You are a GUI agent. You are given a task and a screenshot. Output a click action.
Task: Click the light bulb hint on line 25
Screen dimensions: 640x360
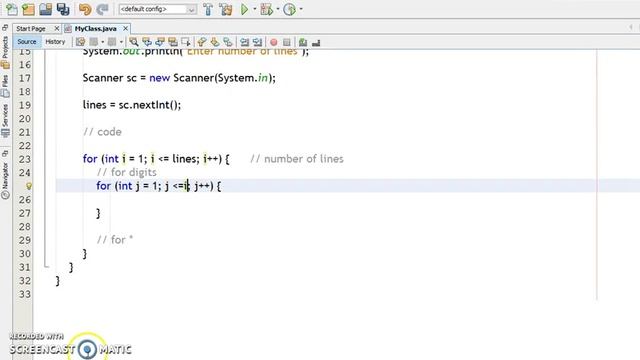coord(29,186)
